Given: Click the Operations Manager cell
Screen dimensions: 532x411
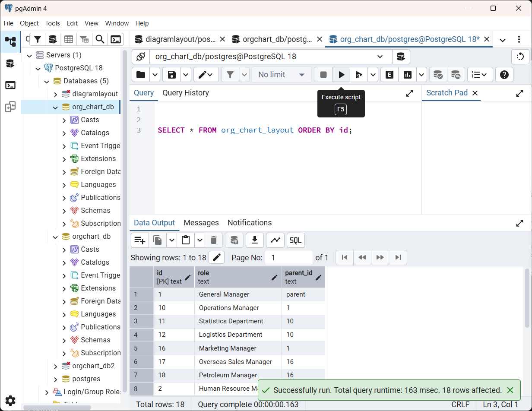Looking at the screenshot, I should click(238, 308).
